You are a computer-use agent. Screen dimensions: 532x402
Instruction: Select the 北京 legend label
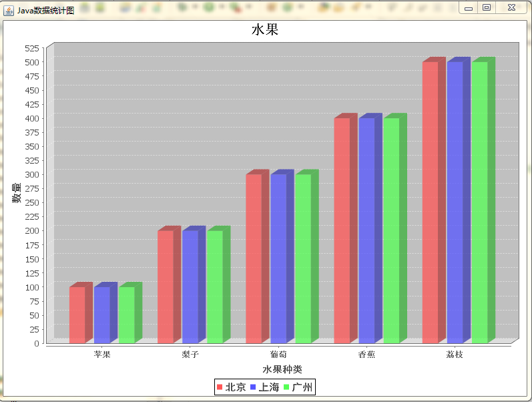point(236,387)
